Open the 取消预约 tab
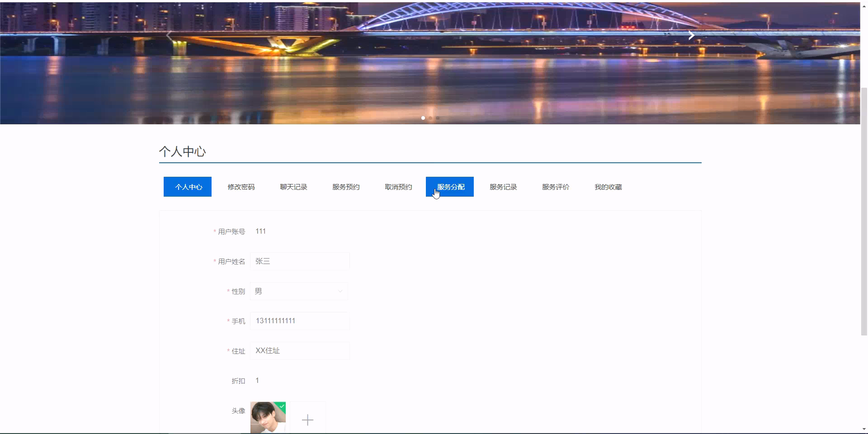This screenshot has height=434, width=868. tap(398, 187)
